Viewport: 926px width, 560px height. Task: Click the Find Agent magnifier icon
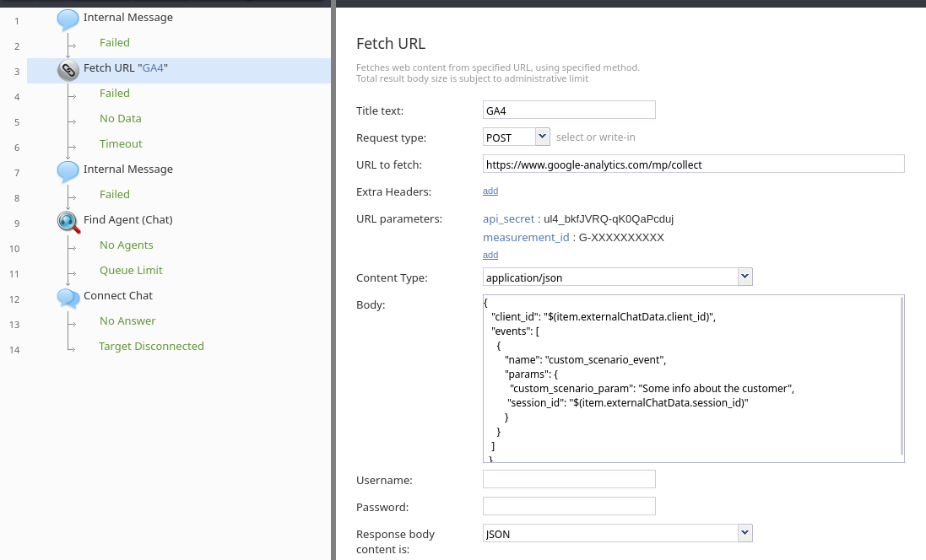click(x=68, y=222)
